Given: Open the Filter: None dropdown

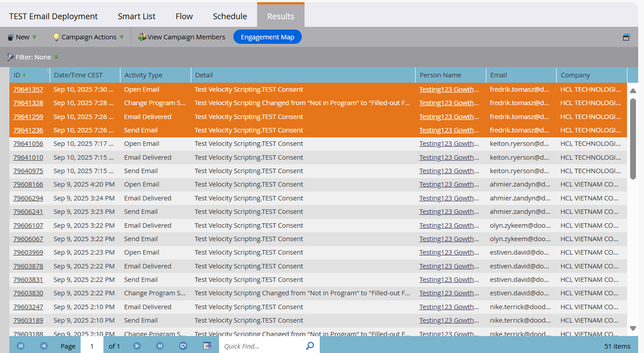Looking at the screenshot, I should (32, 57).
